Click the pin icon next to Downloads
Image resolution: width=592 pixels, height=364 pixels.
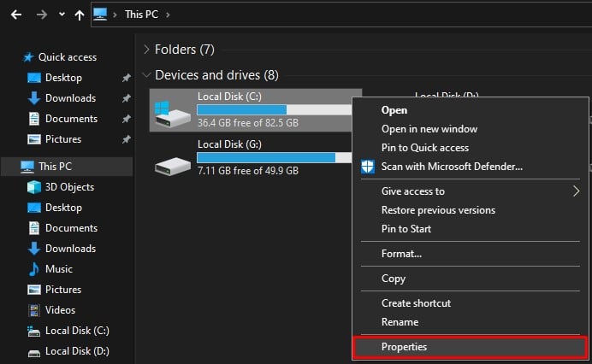(127, 98)
